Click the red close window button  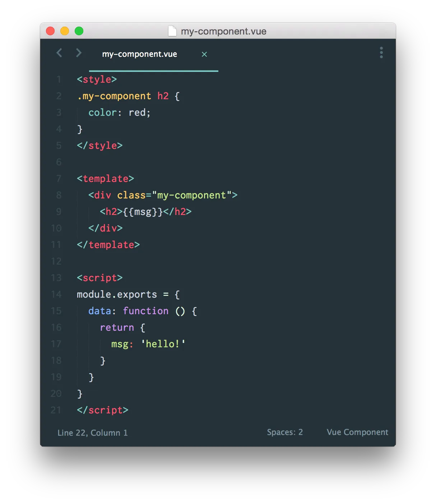50,31
